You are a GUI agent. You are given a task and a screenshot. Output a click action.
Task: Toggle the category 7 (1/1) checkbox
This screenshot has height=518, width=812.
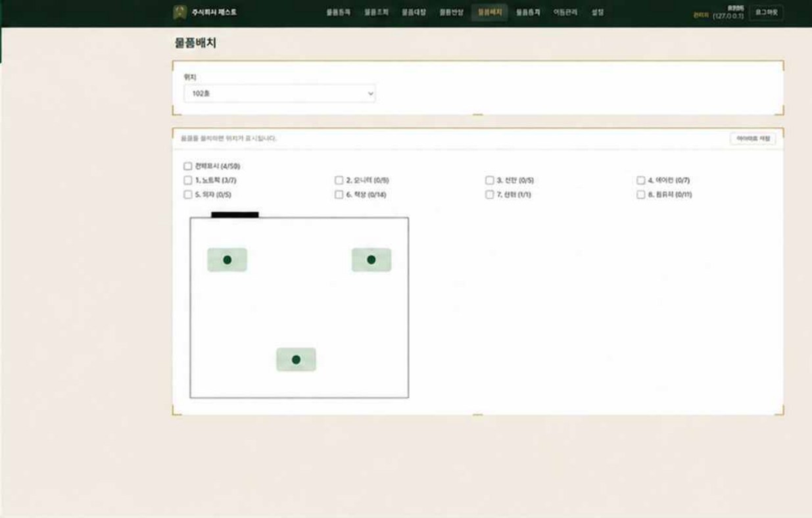[x=490, y=195]
